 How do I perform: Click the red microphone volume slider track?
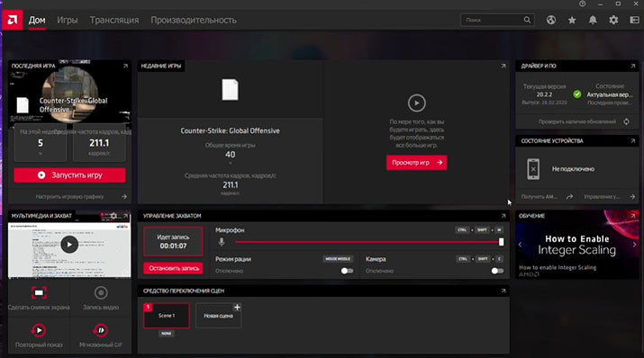pyautogui.click(x=367, y=242)
